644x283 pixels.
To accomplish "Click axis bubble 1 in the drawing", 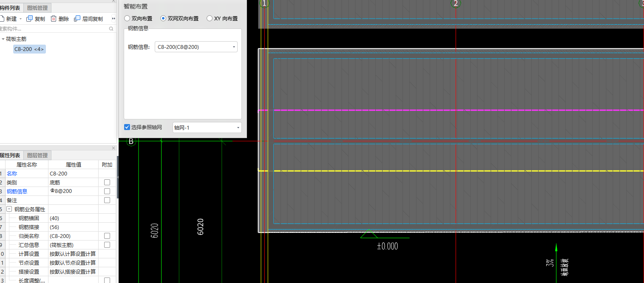I will pyautogui.click(x=264, y=3).
